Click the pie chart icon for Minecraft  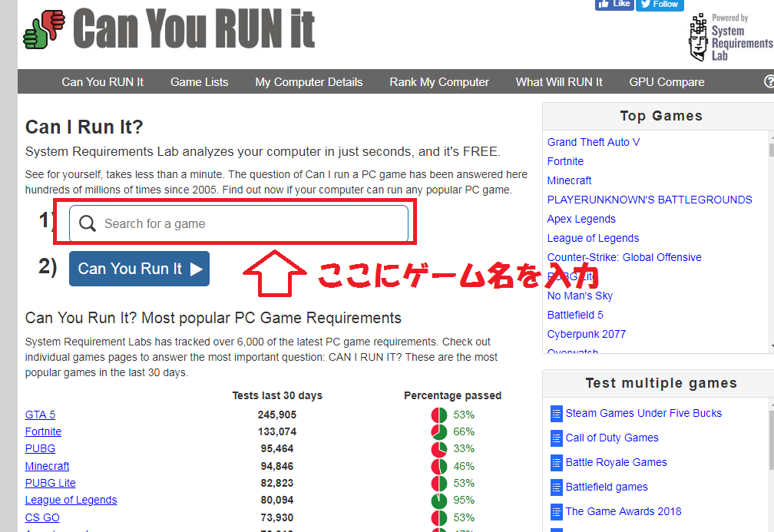click(439, 467)
